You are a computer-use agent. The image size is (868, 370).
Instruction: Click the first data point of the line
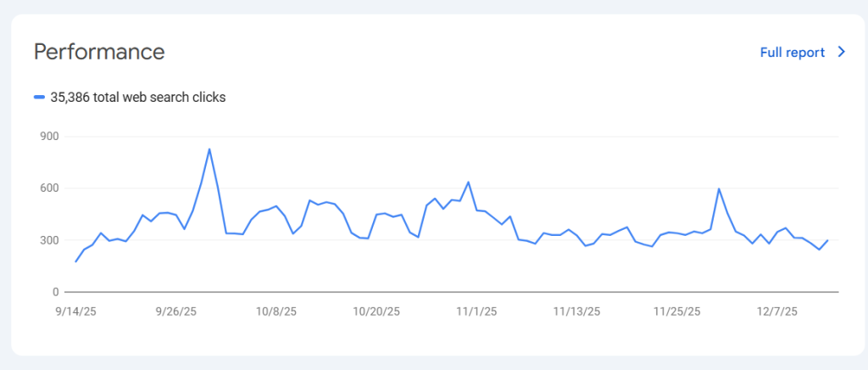click(x=75, y=261)
